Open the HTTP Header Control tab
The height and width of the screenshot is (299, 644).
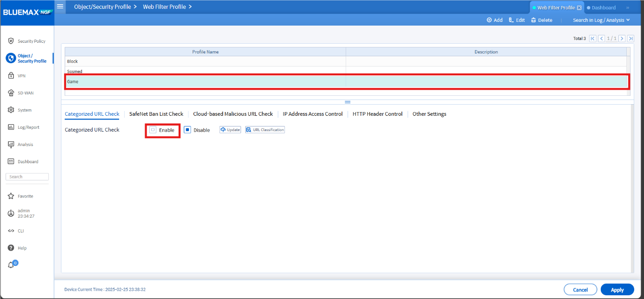[x=377, y=114]
